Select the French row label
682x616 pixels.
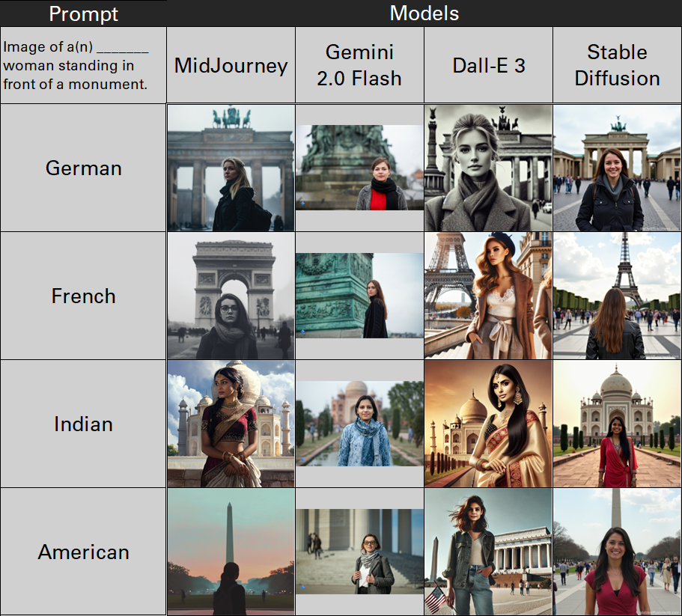tap(83, 296)
